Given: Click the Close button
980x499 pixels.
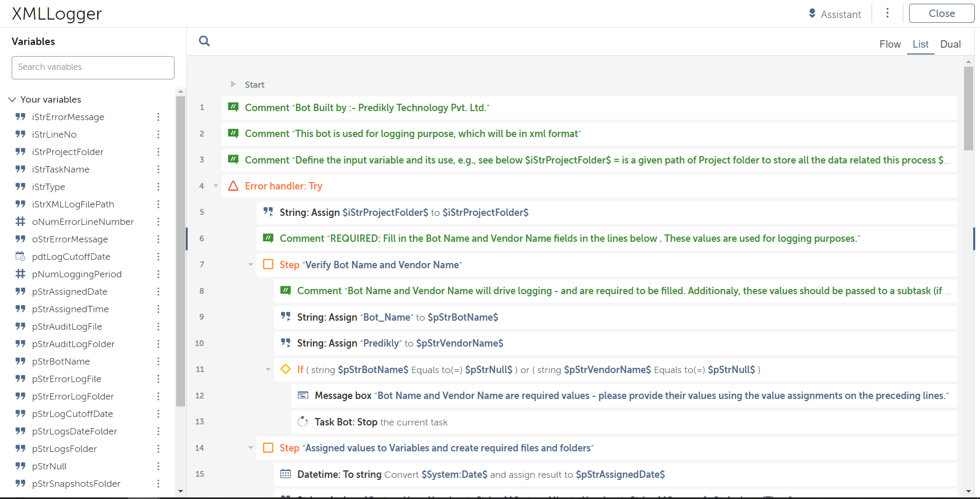Looking at the screenshot, I should point(941,14).
